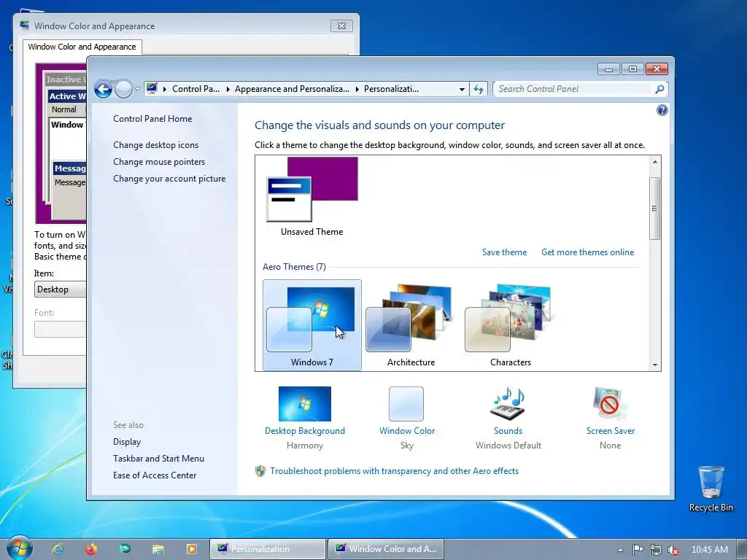
Task: Open Desktop Background Harmony icon
Action: pos(304,404)
